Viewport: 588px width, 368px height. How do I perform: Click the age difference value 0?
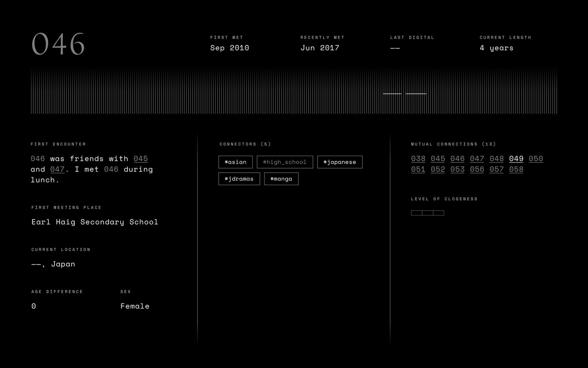click(x=34, y=306)
